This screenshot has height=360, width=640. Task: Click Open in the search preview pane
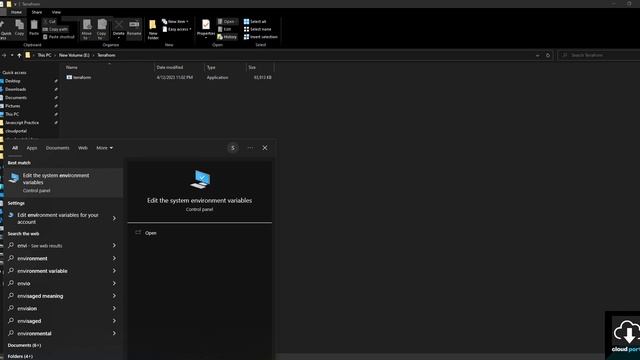pos(151,233)
